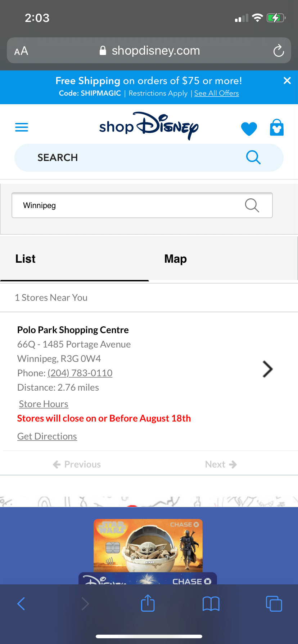Tap the blue site search magnifier
Image resolution: width=298 pixels, height=644 pixels.
253,157
